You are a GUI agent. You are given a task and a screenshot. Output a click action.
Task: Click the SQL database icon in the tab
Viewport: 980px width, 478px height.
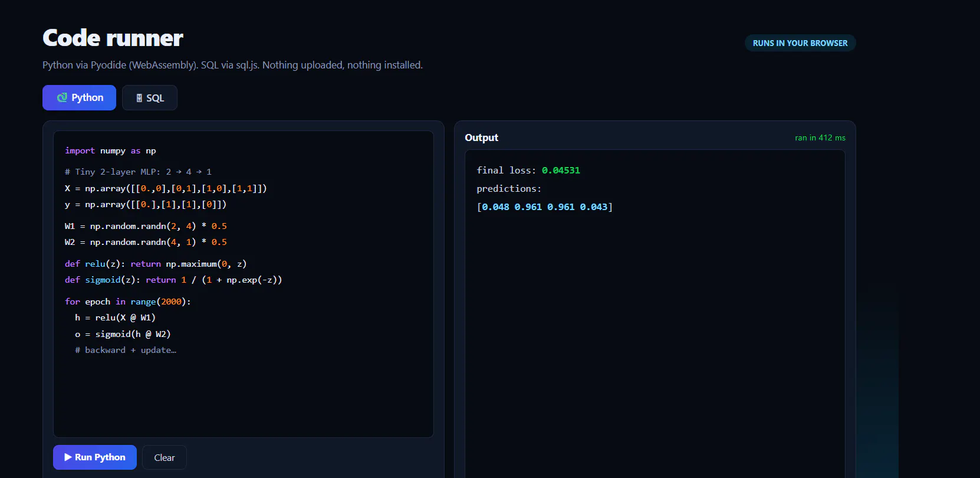click(x=139, y=98)
